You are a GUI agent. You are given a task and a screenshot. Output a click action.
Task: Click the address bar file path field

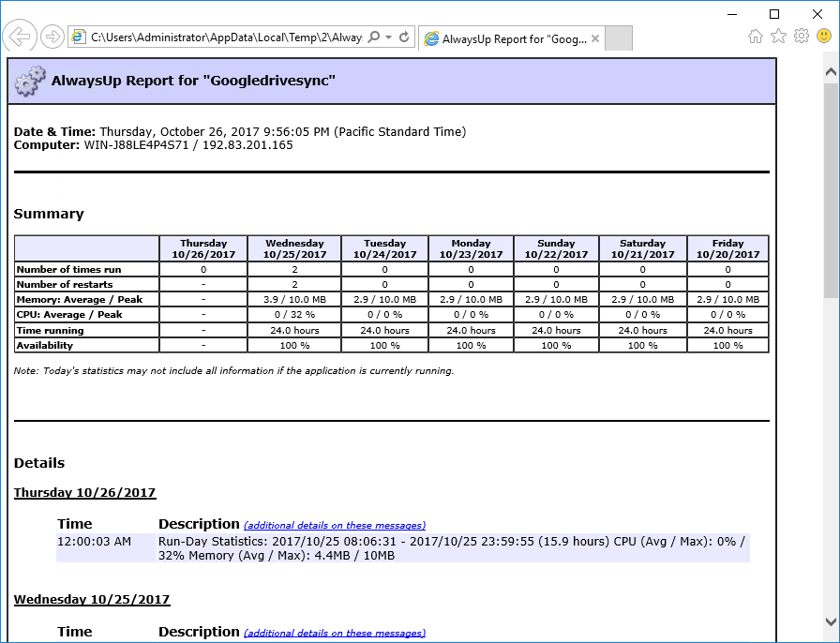[227, 37]
